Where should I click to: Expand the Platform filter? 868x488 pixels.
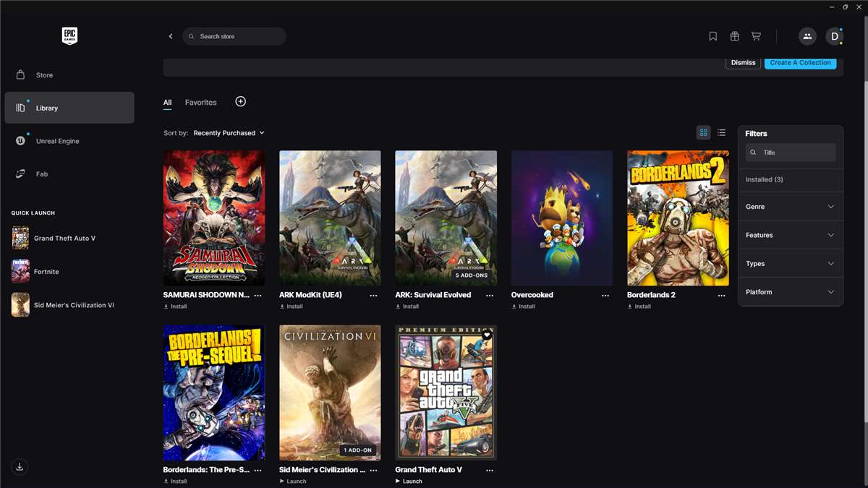(791, 292)
